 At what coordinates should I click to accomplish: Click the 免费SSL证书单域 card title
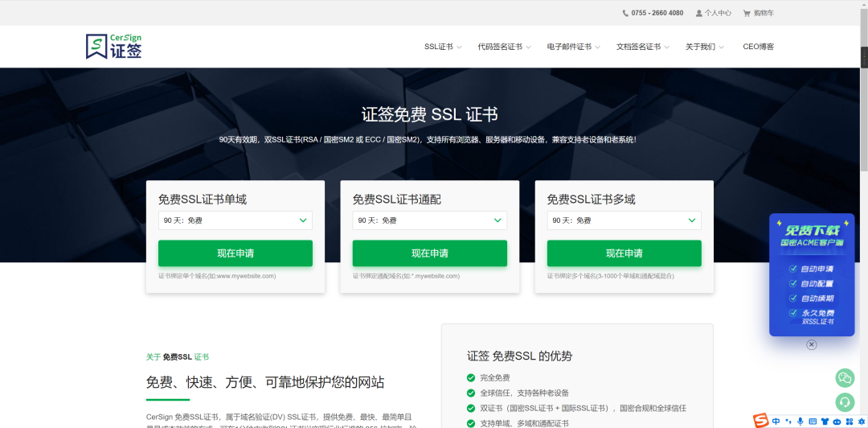pos(203,200)
